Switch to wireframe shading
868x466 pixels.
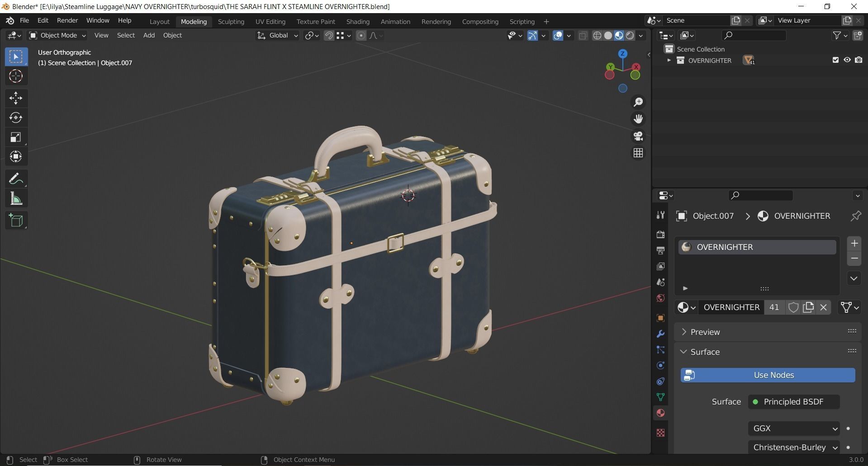click(x=597, y=35)
